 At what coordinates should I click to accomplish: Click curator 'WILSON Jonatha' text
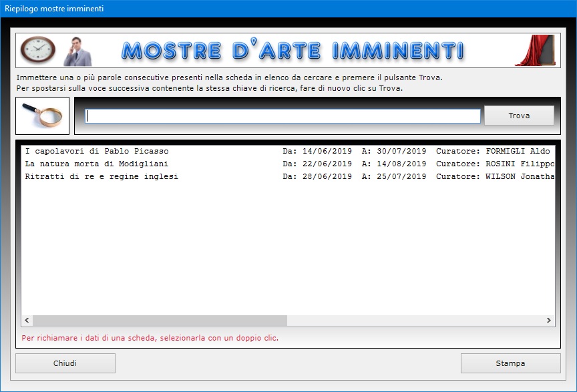(520, 177)
